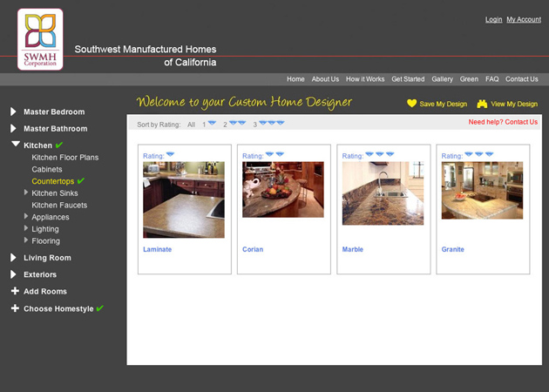Click the Laminate name link
549x392 pixels.
click(x=157, y=249)
